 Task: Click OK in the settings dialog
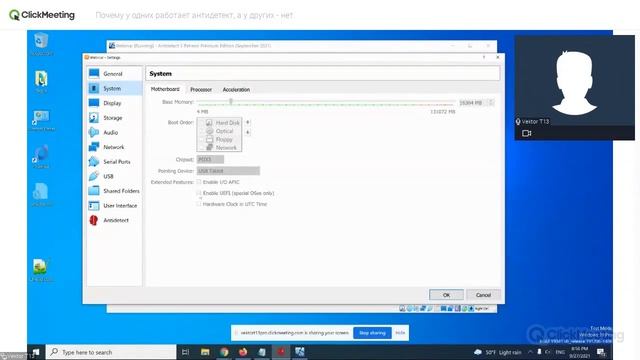point(446,295)
